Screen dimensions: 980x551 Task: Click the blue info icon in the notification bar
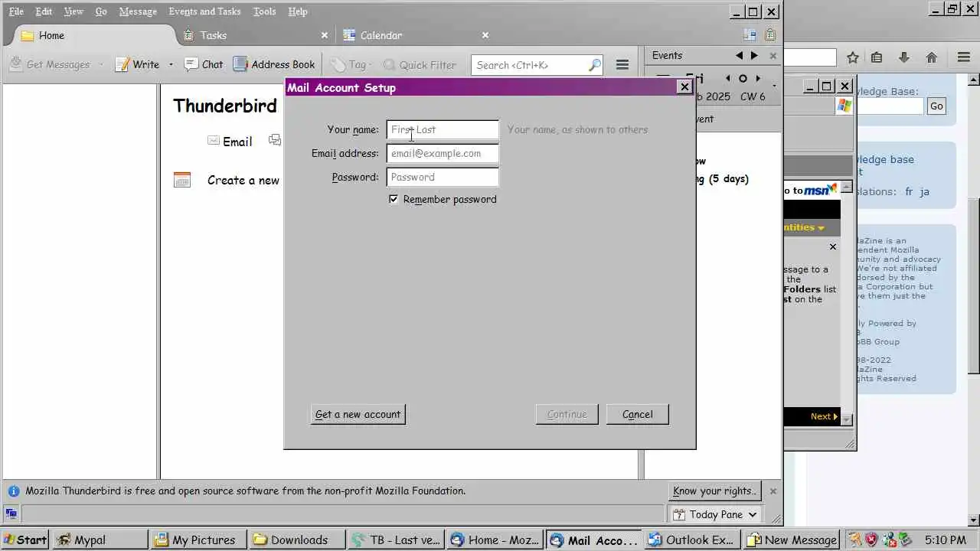click(14, 491)
